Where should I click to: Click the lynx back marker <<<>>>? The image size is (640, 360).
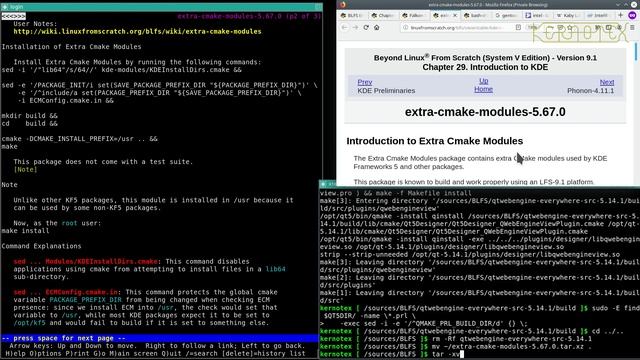click(x=13, y=16)
